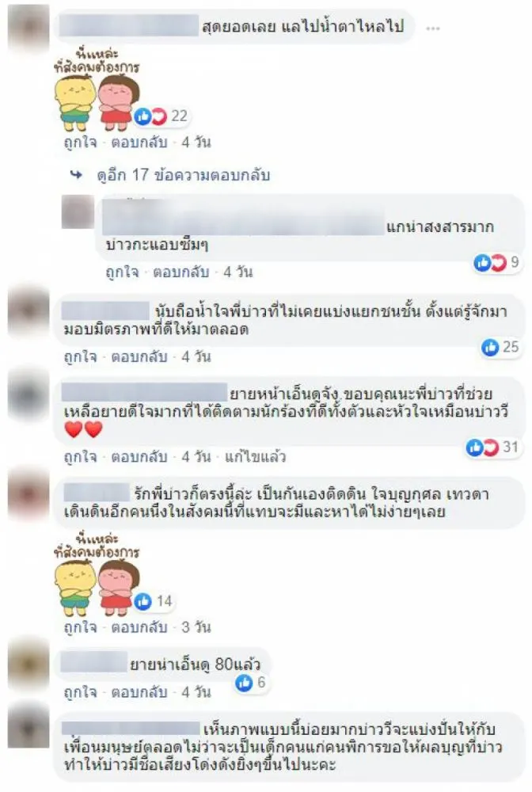The width and height of the screenshot is (532, 792).
Task: Click the first cartoon couple sticker
Action: coord(96,90)
